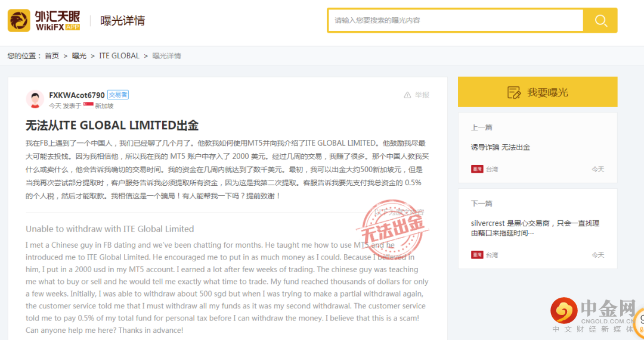Click the yellow search magnifier button
644x340 pixels.
coord(600,21)
